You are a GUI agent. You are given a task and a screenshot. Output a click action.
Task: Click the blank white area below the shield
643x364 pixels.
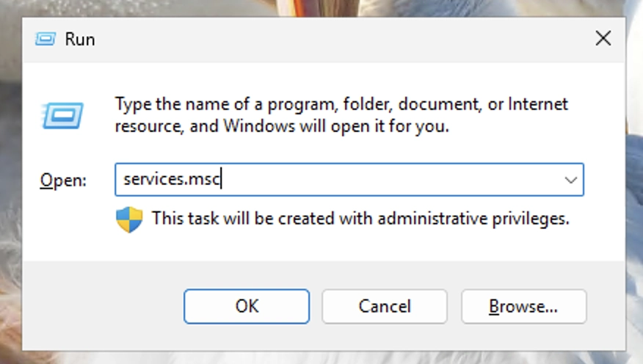129,247
